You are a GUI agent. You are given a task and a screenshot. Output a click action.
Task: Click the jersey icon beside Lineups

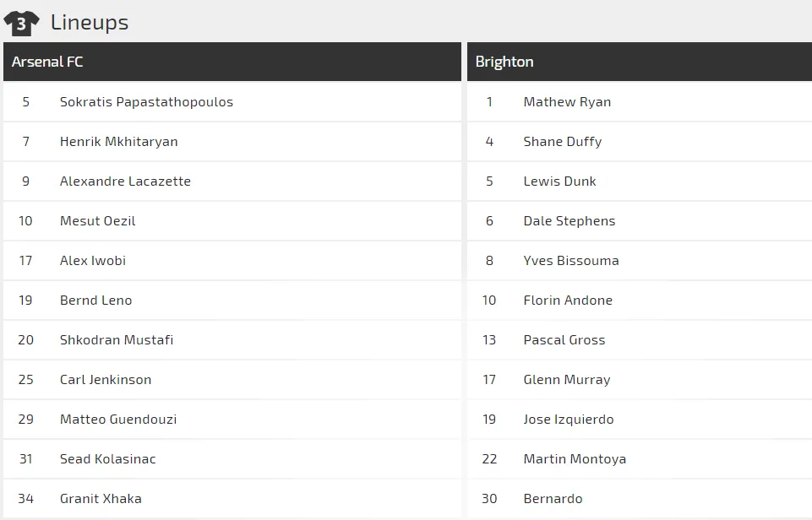coord(21,23)
